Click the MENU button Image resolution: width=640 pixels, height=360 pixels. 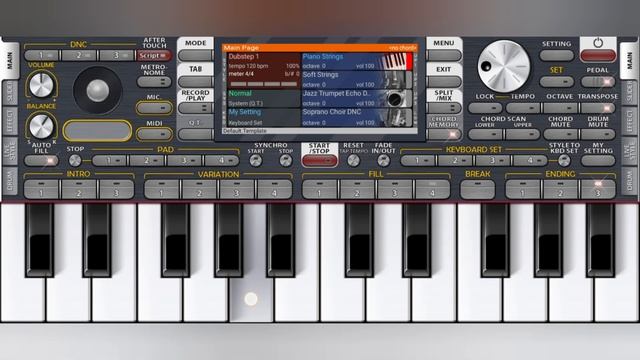pos(444,56)
